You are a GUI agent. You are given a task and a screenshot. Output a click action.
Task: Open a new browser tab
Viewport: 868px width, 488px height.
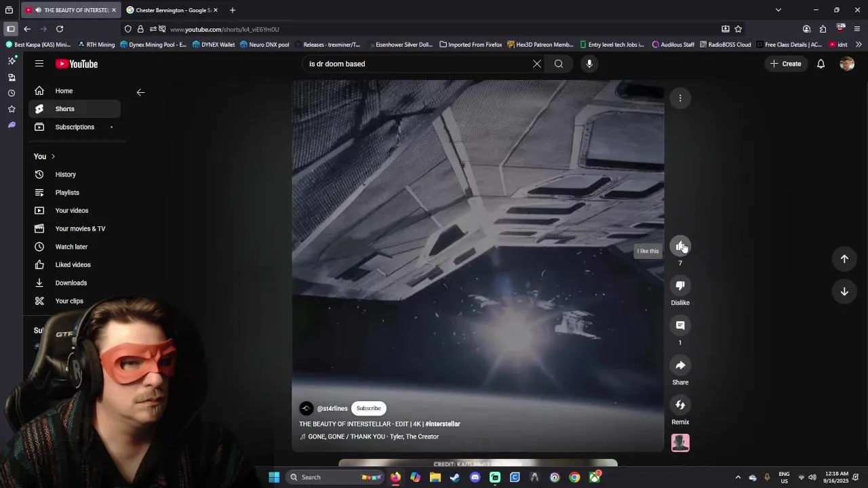[x=232, y=10]
